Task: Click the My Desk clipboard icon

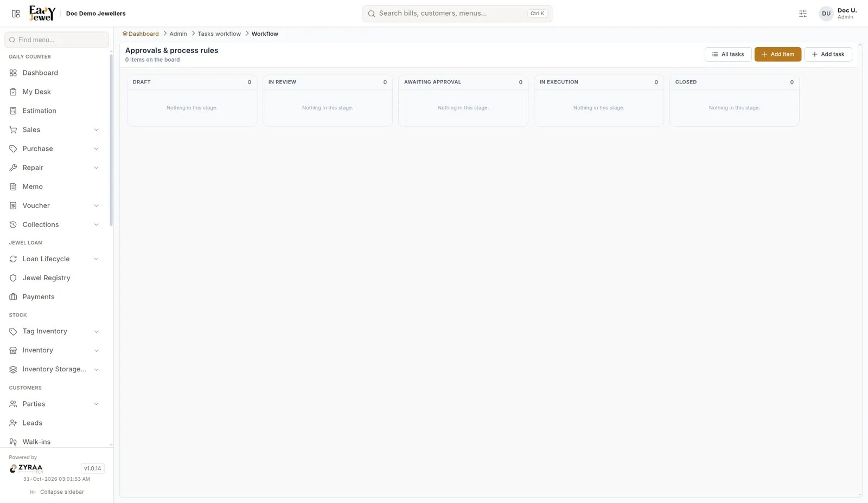Action: [x=13, y=92]
